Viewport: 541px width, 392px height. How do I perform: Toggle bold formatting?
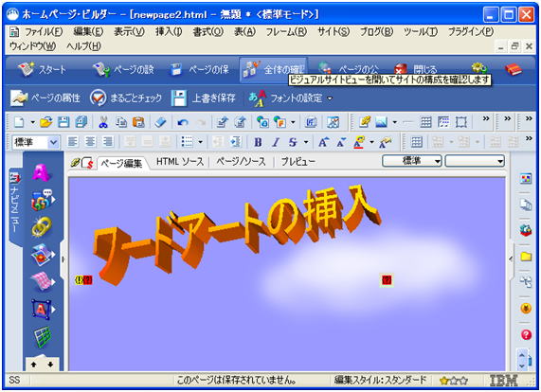[x=258, y=142]
